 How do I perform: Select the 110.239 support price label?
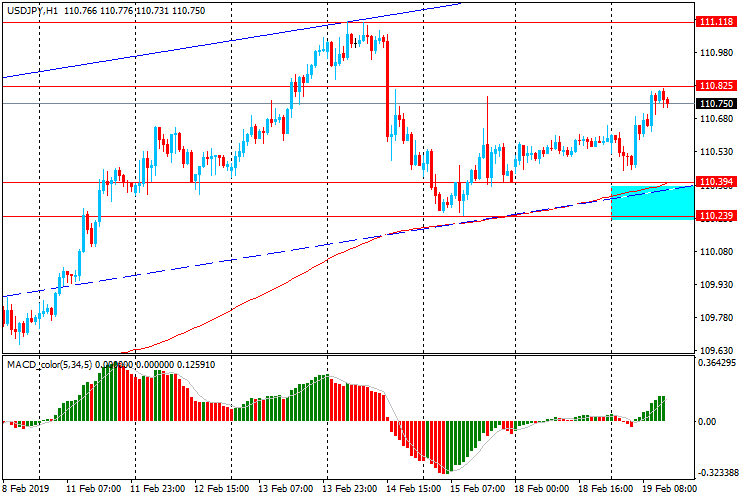(x=716, y=216)
